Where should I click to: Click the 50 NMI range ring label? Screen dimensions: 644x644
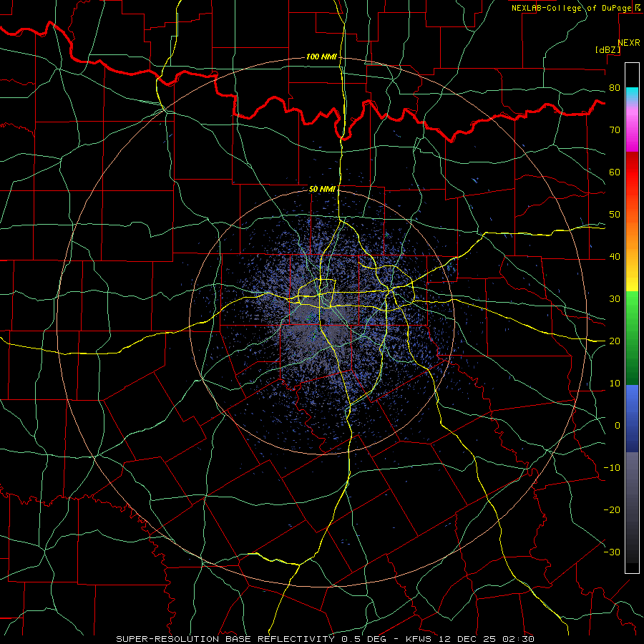click(322, 190)
